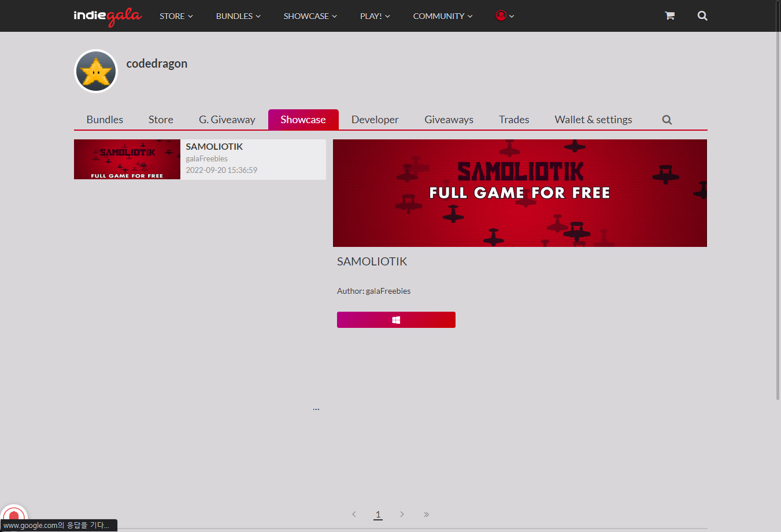
Task: Click the vertical page scrollbar
Action: [778, 199]
